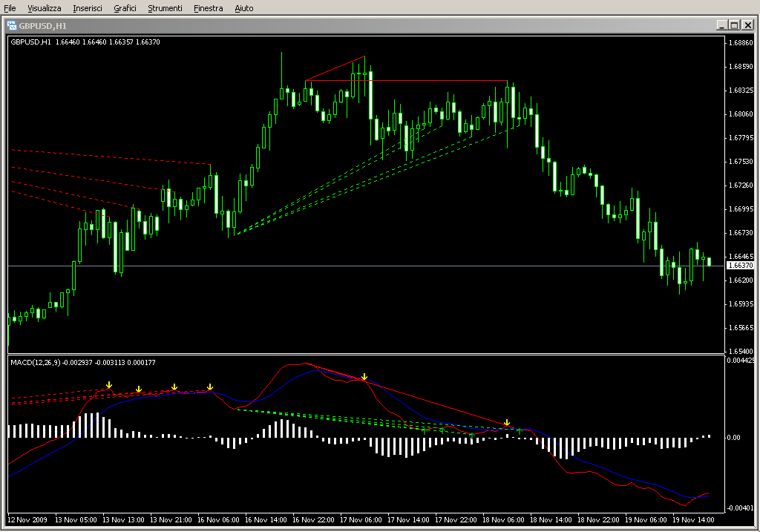This screenshot has width=760, height=532.
Task: Click the MACD -0.00401 scale label
Action: (740, 508)
